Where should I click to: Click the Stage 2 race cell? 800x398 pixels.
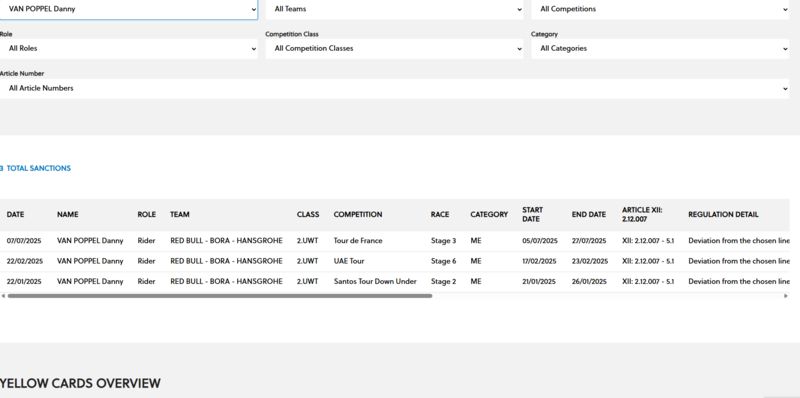(443, 282)
